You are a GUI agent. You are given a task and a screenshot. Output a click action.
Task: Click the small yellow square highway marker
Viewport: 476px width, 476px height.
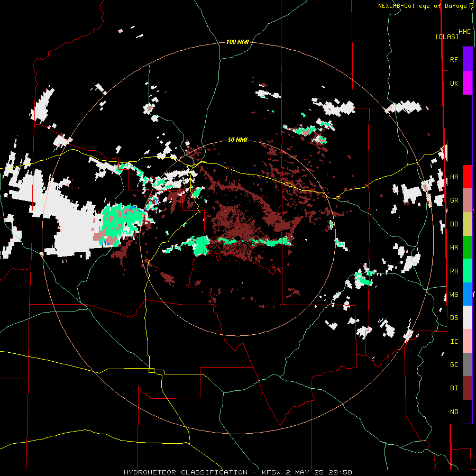click(x=151, y=370)
